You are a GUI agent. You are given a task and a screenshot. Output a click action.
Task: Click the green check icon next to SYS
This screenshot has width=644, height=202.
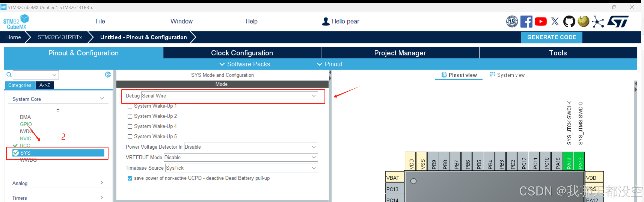point(16,153)
